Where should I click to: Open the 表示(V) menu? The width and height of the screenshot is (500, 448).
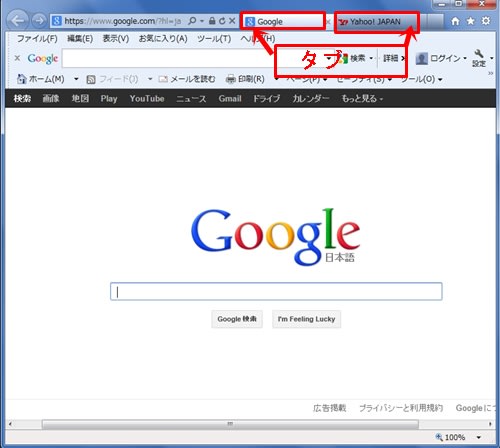click(x=116, y=39)
